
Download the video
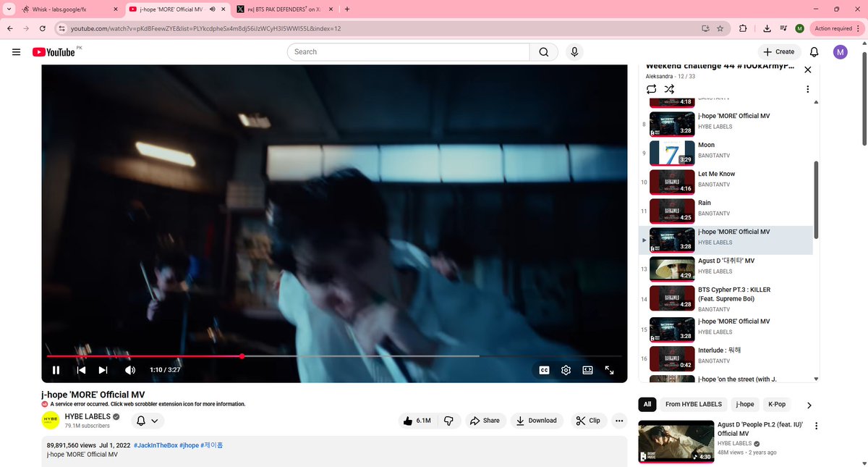pos(537,421)
